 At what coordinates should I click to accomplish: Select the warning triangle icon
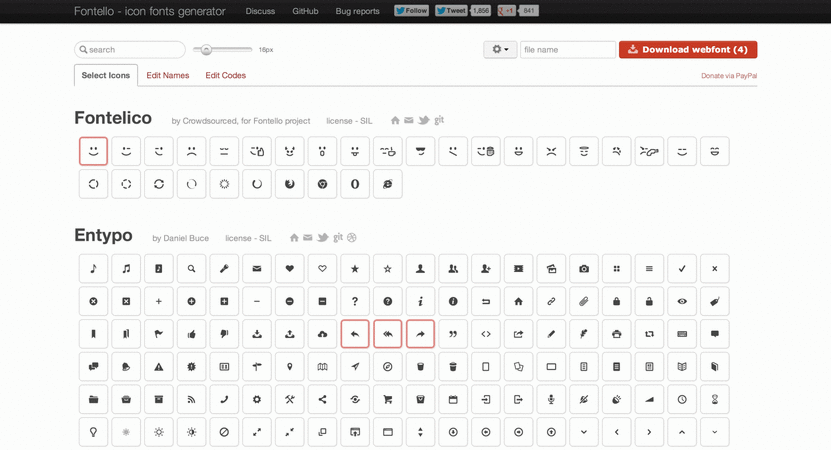[x=158, y=367]
